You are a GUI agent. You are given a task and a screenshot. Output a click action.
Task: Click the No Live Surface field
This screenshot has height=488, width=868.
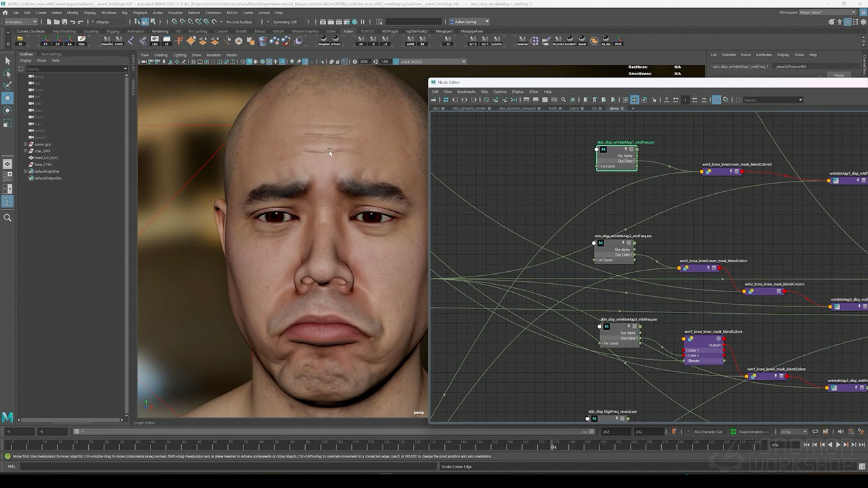(x=239, y=22)
